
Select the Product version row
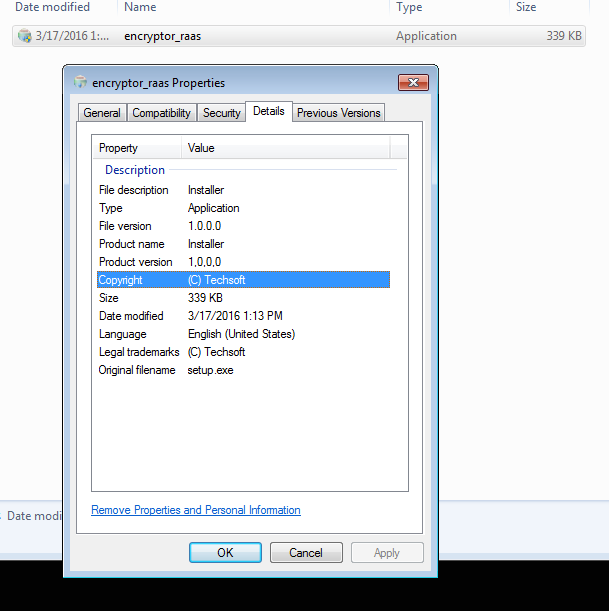pyautogui.click(x=244, y=262)
